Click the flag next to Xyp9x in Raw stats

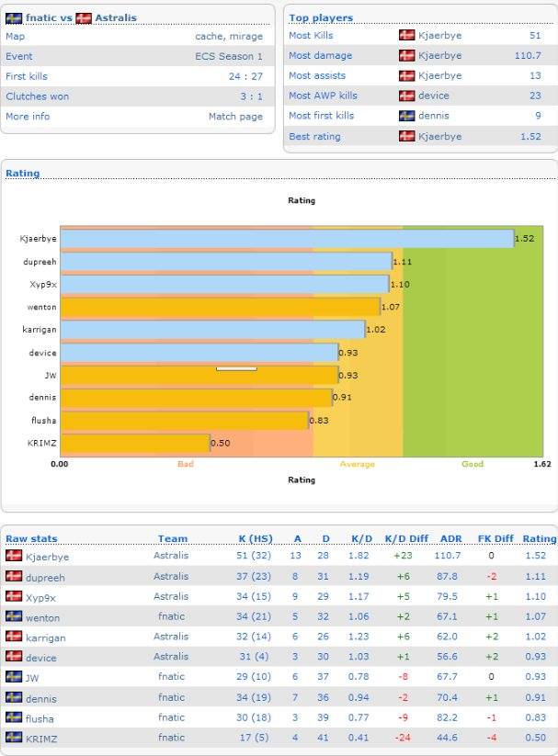[14, 596]
